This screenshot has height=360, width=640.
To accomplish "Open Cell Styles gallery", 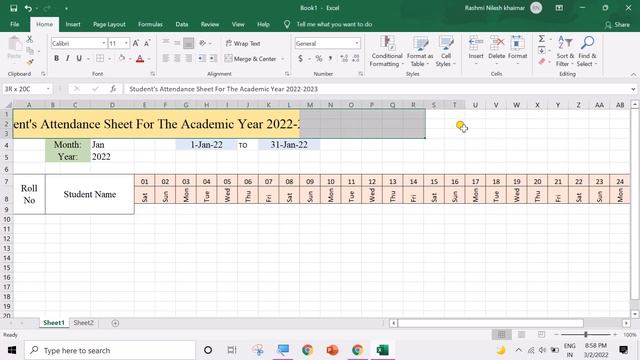I will (445, 51).
